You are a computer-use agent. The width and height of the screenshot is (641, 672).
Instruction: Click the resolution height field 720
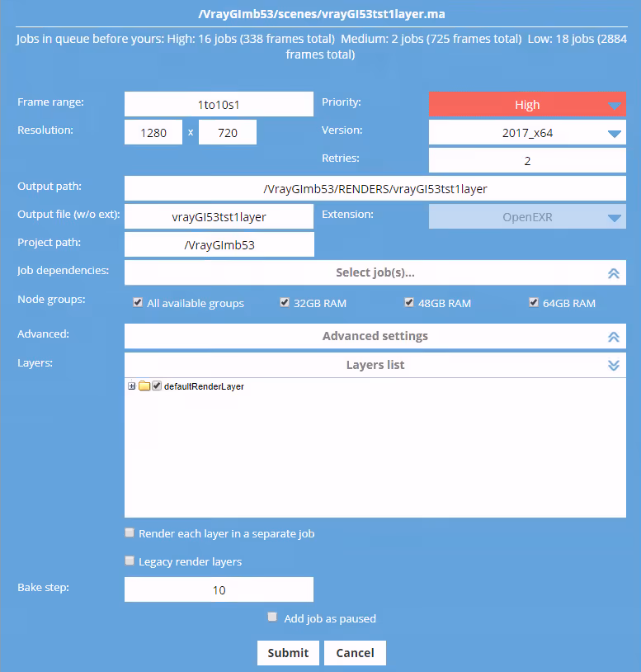click(228, 132)
